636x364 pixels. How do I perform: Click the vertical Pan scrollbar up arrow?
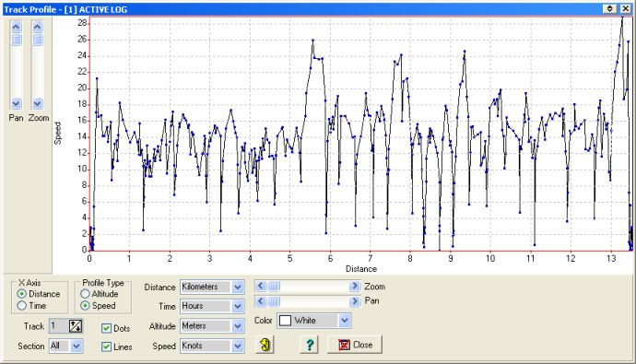[x=16, y=27]
